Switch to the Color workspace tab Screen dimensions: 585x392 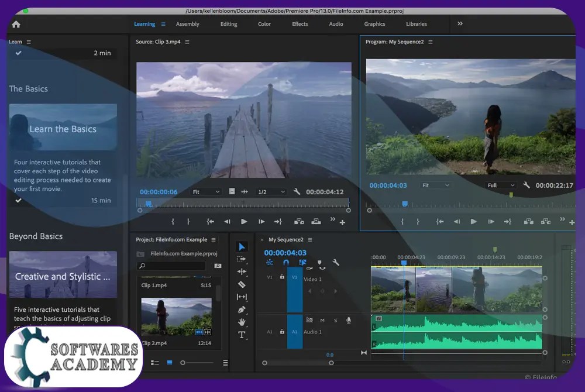pos(264,24)
